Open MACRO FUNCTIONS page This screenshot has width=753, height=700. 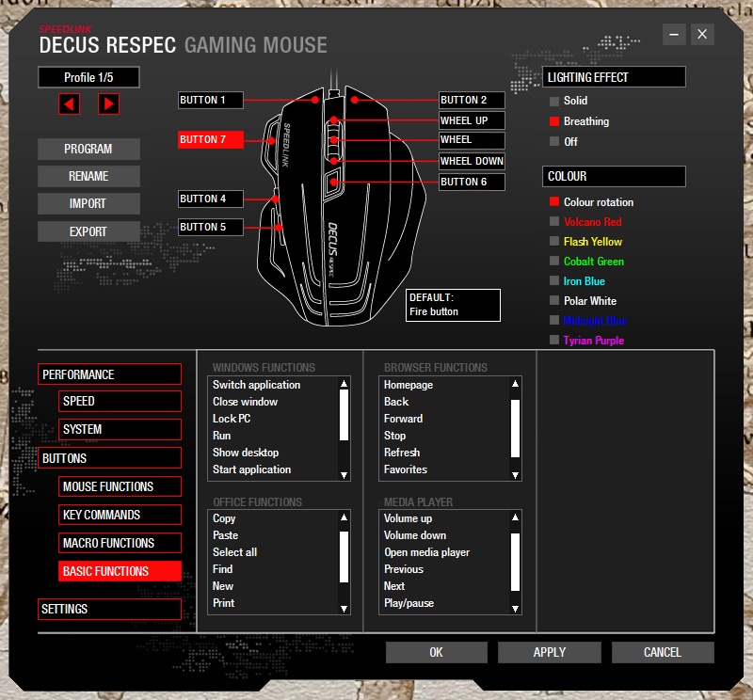coord(120,543)
